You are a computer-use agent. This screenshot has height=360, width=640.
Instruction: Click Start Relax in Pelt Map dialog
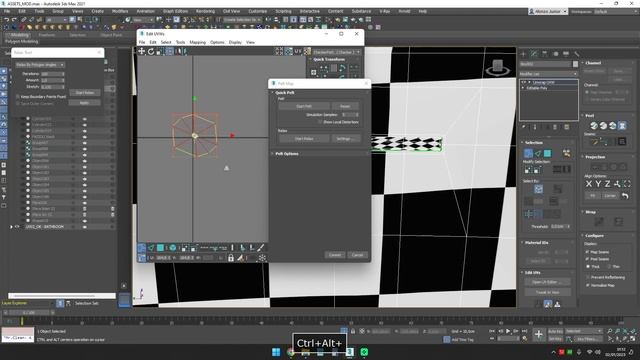pos(304,139)
